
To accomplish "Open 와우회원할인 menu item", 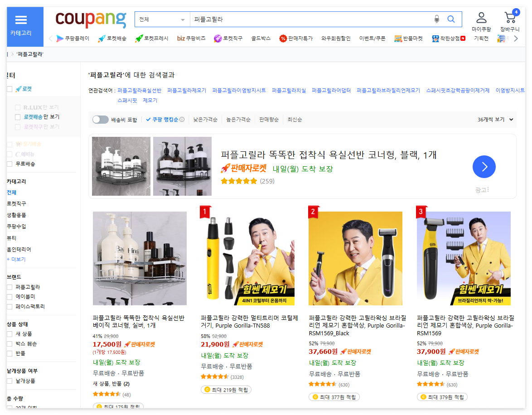I will pyautogui.click(x=335, y=39).
